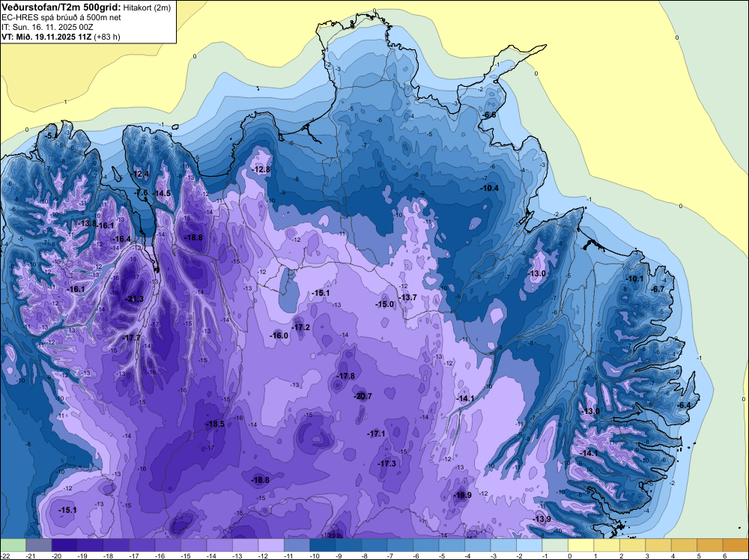Click the Hitakort (2m) label in header
The height and width of the screenshot is (560, 749).
pyautogui.click(x=147, y=7)
